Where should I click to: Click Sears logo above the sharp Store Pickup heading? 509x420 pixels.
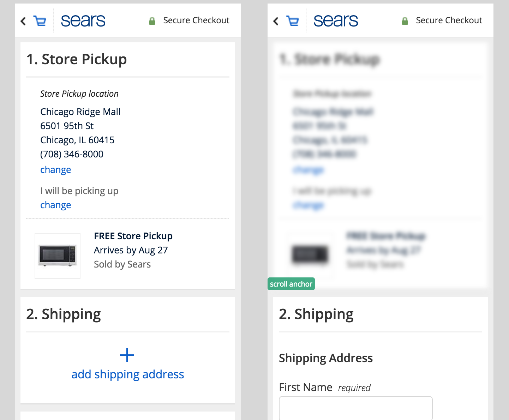tap(83, 21)
